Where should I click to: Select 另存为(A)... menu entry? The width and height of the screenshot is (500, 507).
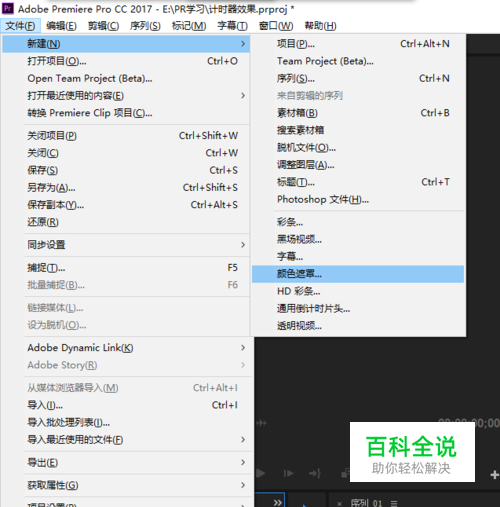(126, 188)
